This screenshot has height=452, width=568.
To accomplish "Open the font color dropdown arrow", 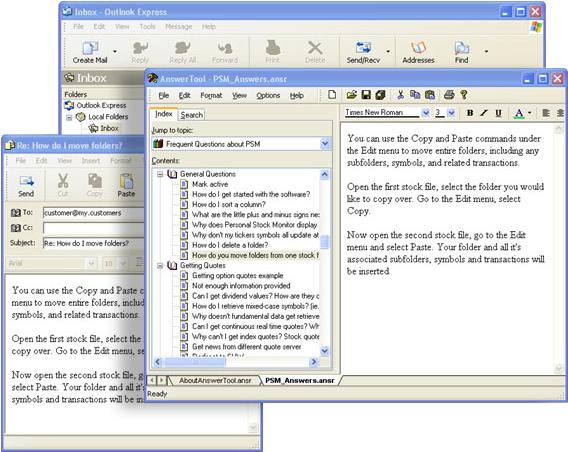I will 529,113.
